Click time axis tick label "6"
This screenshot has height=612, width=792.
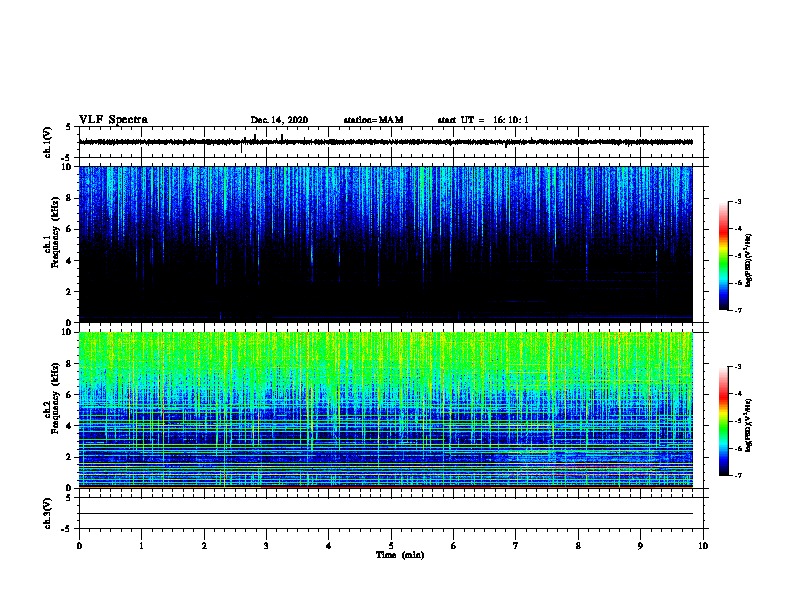point(454,546)
